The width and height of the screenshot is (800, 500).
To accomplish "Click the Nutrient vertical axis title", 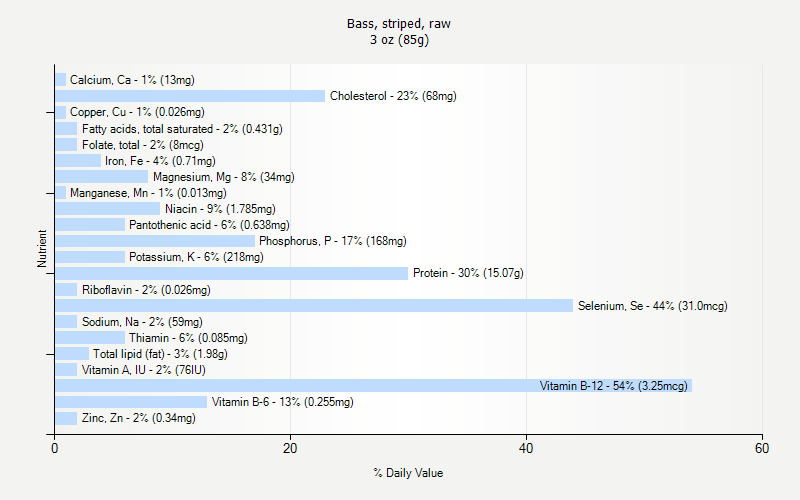I will 42,248.
